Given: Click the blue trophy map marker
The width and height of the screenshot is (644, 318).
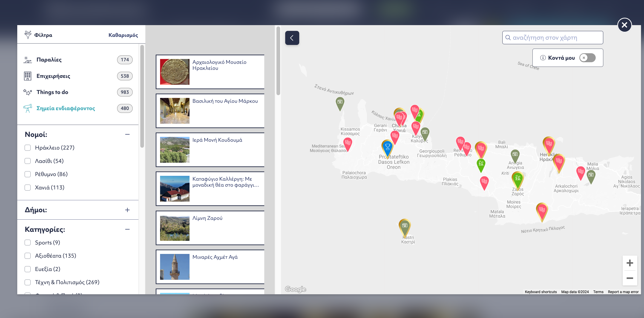Looking at the screenshot, I should point(387,147).
